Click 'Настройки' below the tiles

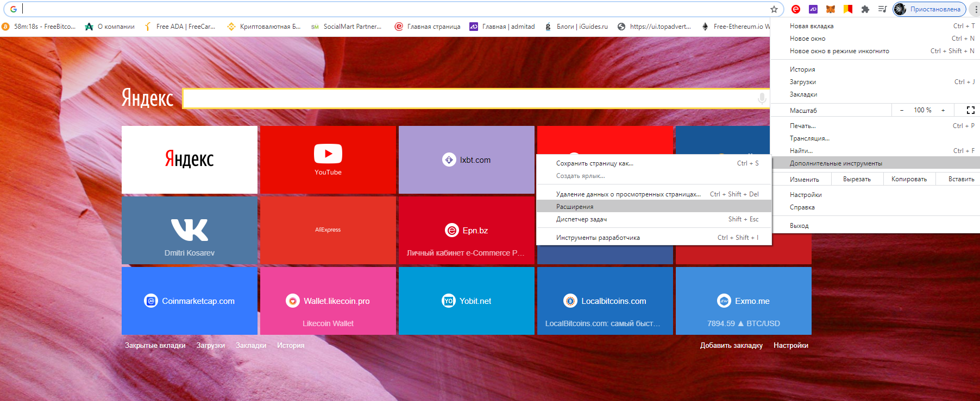click(x=791, y=346)
